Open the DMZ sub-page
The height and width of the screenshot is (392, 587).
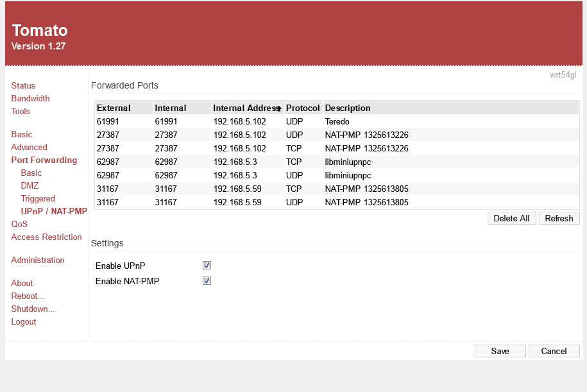point(30,185)
